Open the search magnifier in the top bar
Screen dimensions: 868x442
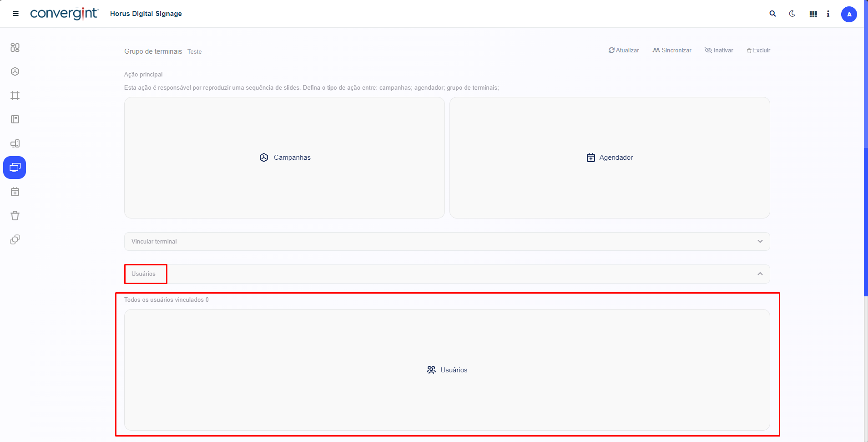(772, 14)
